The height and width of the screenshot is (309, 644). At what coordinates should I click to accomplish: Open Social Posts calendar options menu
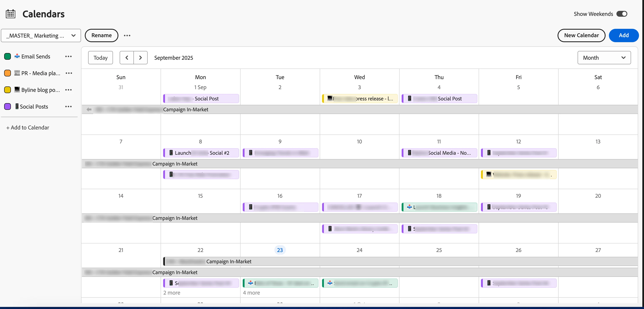68,106
